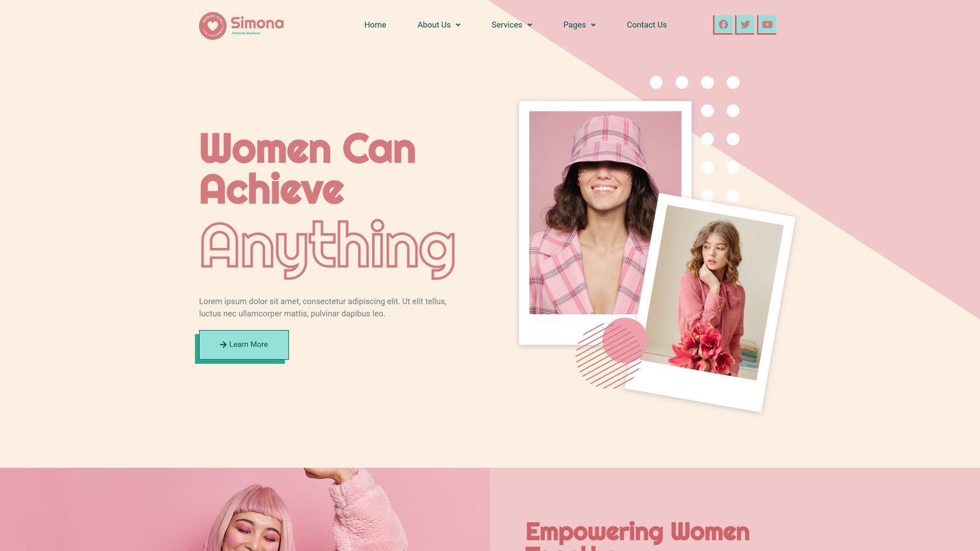Open the tilted photo of woman with flowers

pos(714,293)
